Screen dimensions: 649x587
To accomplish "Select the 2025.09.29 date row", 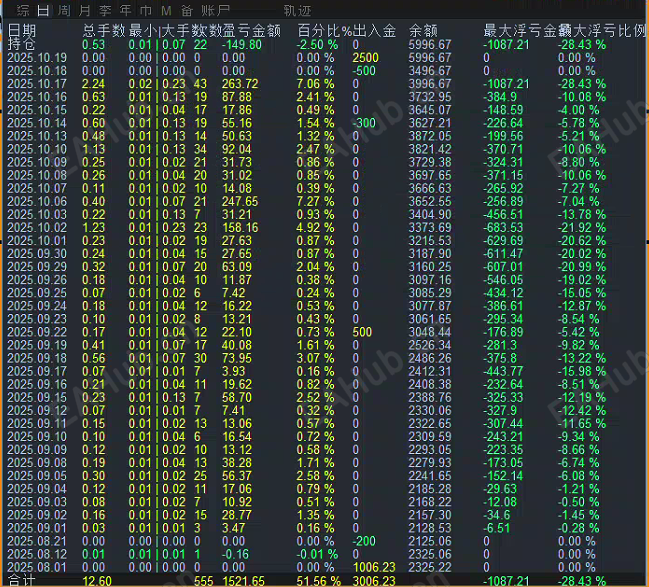I will [x=37, y=267].
